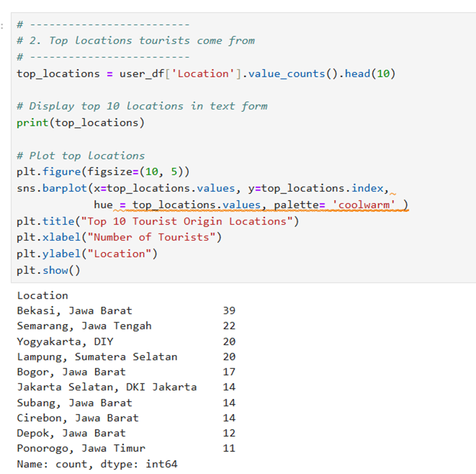Click 'Jakarta Selatan, DKI Jakarta' output row
This screenshot has width=476, height=474.
[106, 387]
